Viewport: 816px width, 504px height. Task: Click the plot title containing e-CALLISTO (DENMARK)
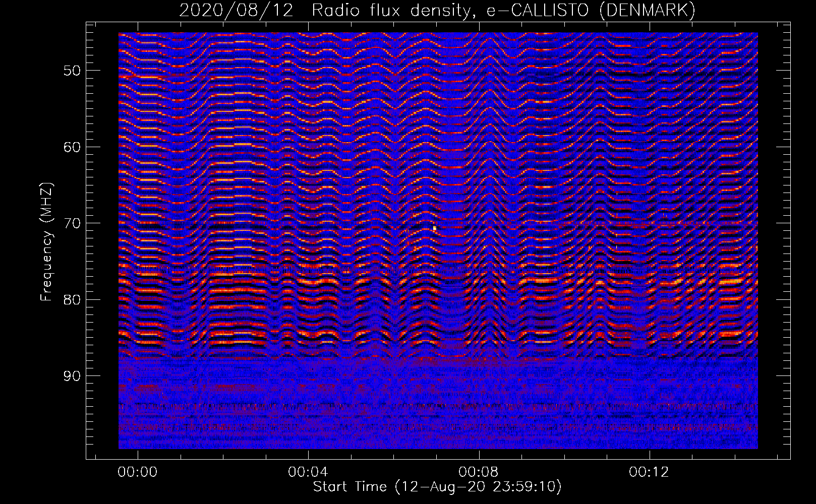tap(437, 10)
